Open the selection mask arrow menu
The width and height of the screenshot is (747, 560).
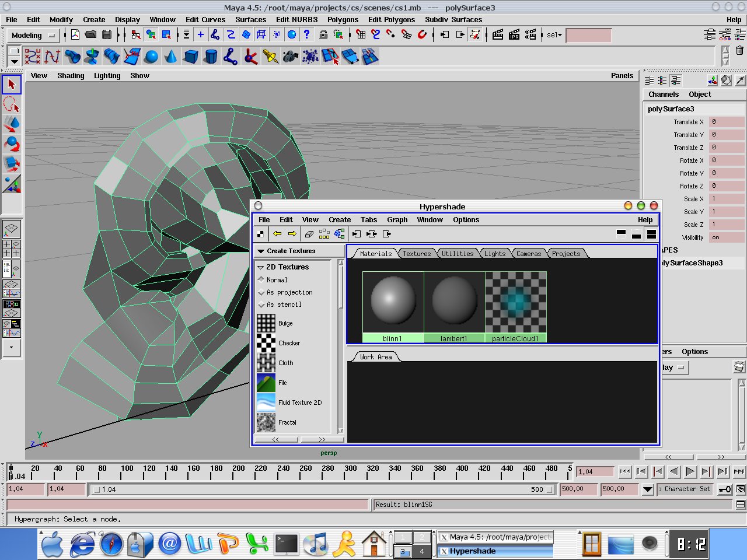click(186, 34)
